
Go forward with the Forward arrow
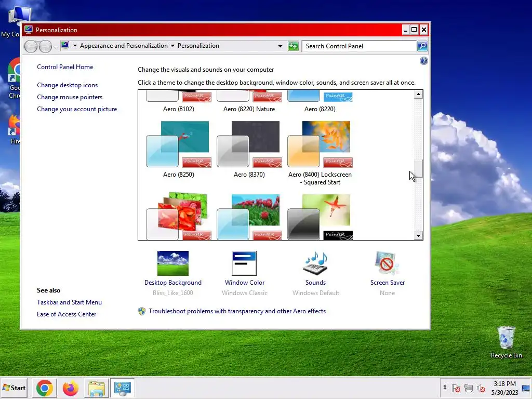[45, 46]
